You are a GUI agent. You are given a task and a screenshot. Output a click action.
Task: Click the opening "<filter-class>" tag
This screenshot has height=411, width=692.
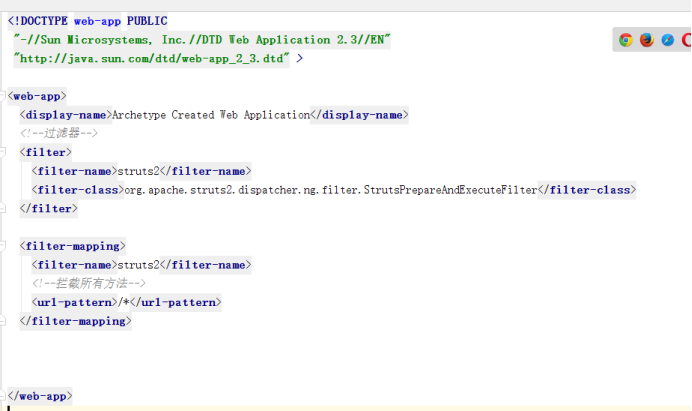pos(78,190)
